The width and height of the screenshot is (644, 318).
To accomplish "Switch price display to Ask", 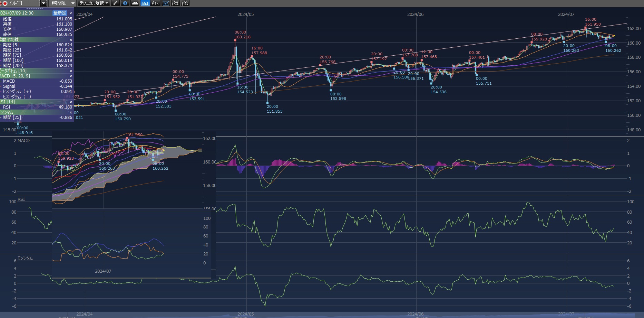I will pos(155,3).
